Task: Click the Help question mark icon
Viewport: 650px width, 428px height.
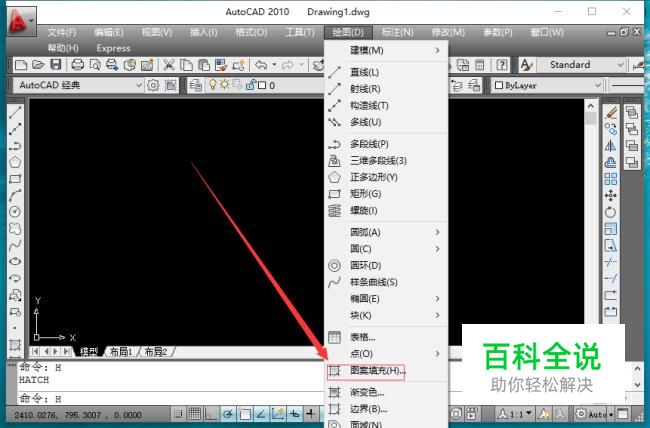Action: point(502,65)
